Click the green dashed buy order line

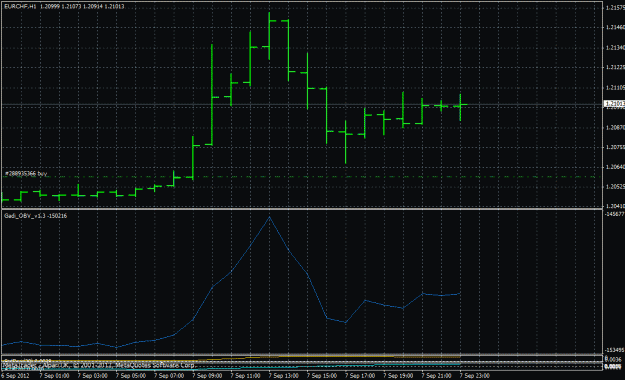pos(299,177)
